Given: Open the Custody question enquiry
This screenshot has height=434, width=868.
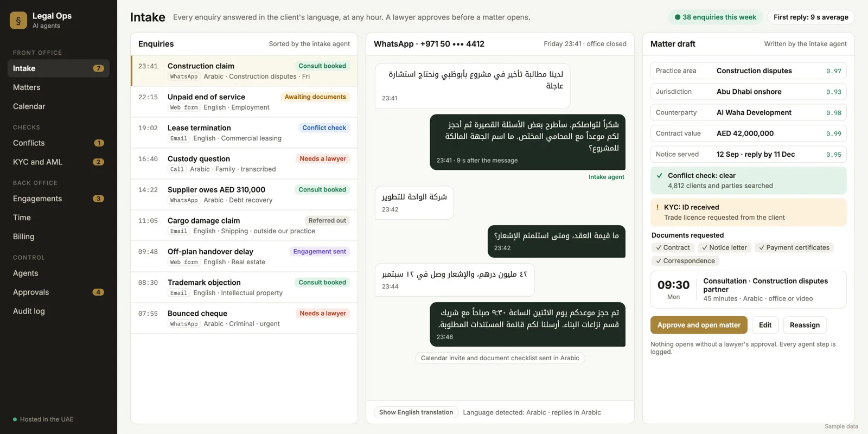Looking at the screenshot, I should point(244,164).
